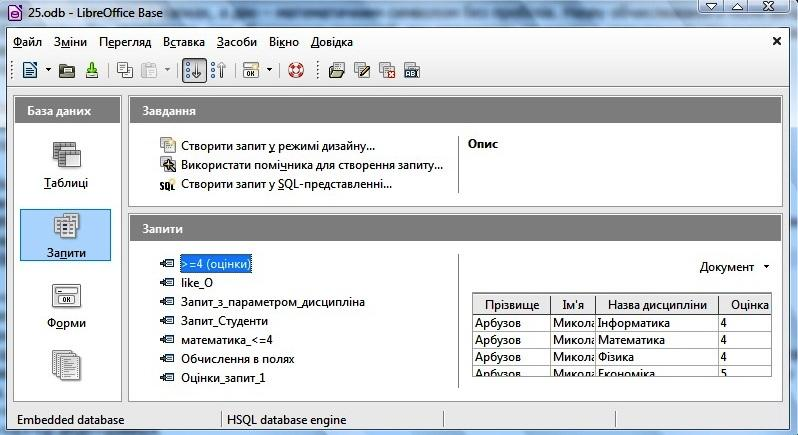Save the database with the green arrow icon
Viewport: 798px width, 435px height.
pyautogui.click(x=92, y=70)
